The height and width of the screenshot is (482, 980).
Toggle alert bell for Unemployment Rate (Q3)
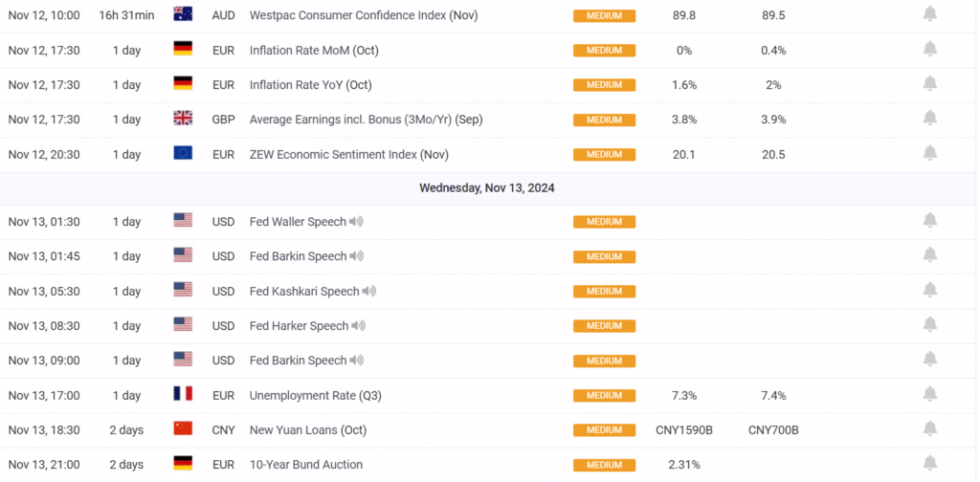pos(929,395)
